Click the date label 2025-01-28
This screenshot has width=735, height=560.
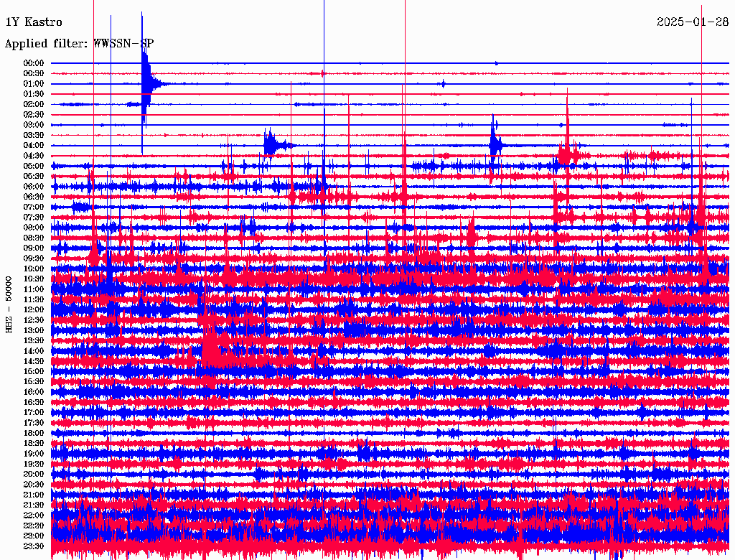pos(692,22)
